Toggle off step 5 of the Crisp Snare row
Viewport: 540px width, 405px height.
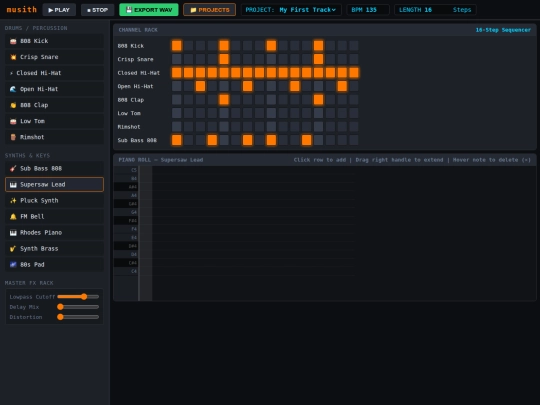[224, 59]
